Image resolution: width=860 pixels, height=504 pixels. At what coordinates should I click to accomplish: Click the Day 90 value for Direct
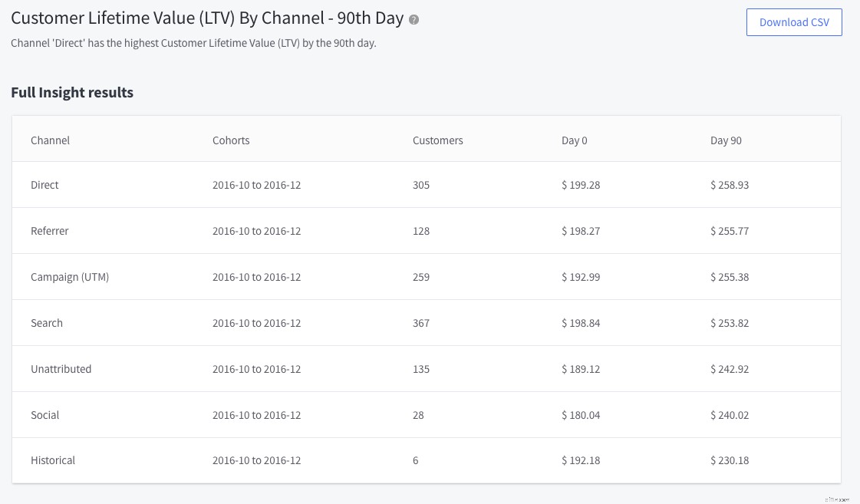coord(729,185)
